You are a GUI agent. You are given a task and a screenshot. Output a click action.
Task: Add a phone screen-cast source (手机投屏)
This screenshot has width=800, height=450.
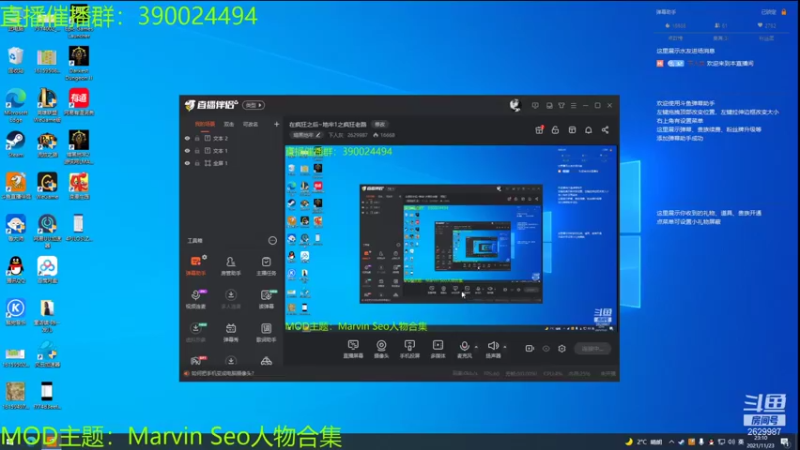(410, 349)
